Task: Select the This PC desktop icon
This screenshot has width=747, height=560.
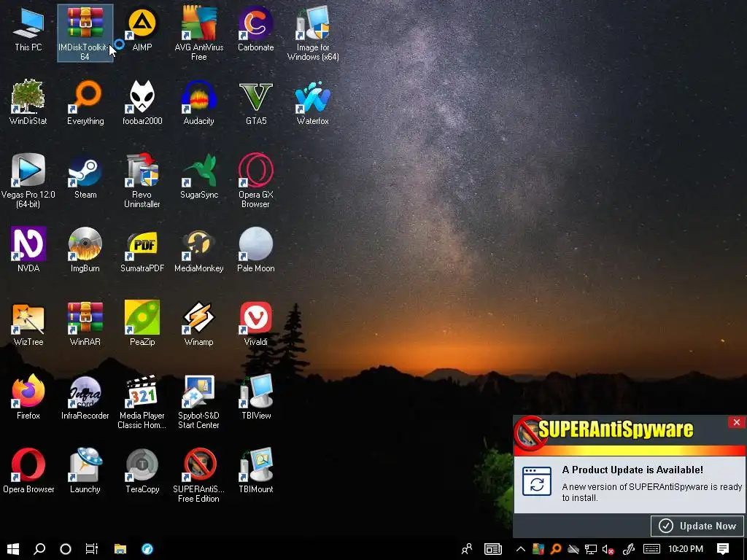Action: [x=28, y=30]
